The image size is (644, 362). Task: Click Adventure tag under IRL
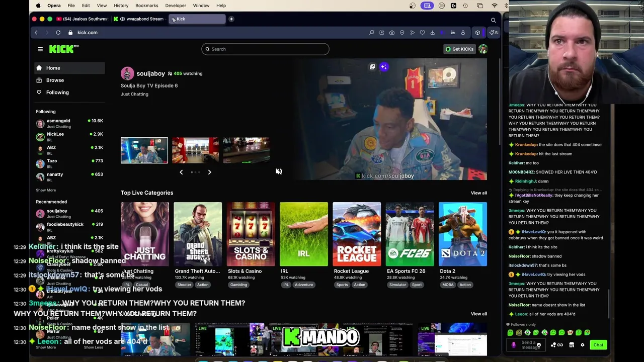pyautogui.click(x=304, y=285)
